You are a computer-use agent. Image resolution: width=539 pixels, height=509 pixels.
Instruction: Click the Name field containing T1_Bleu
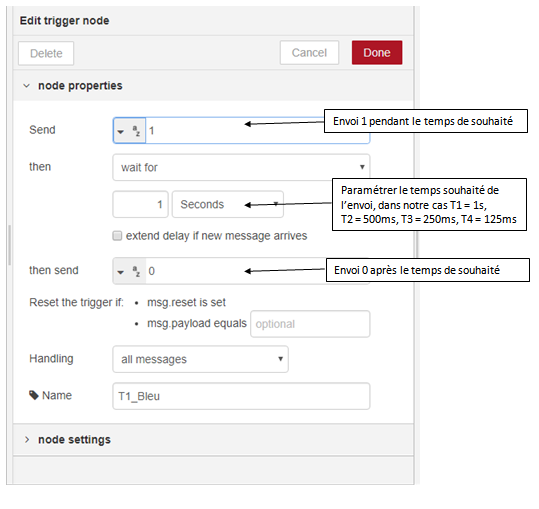click(241, 396)
